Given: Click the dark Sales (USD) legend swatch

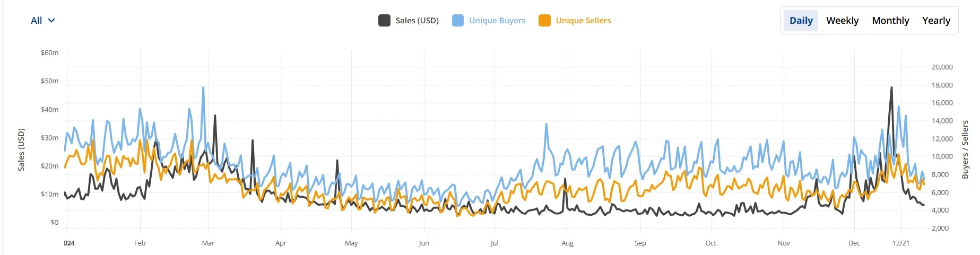Looking at the screenshot, I should tap(384, 21).
